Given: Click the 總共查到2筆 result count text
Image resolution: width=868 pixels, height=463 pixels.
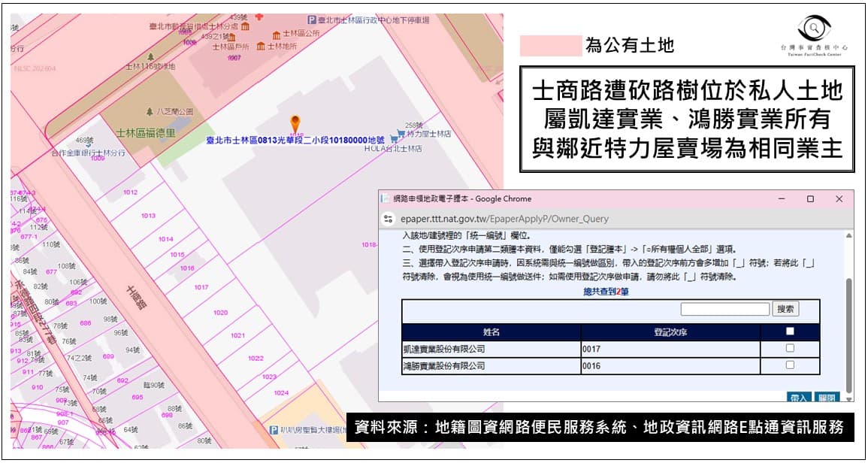Looking at the screenshot, I should pos(606,292).
